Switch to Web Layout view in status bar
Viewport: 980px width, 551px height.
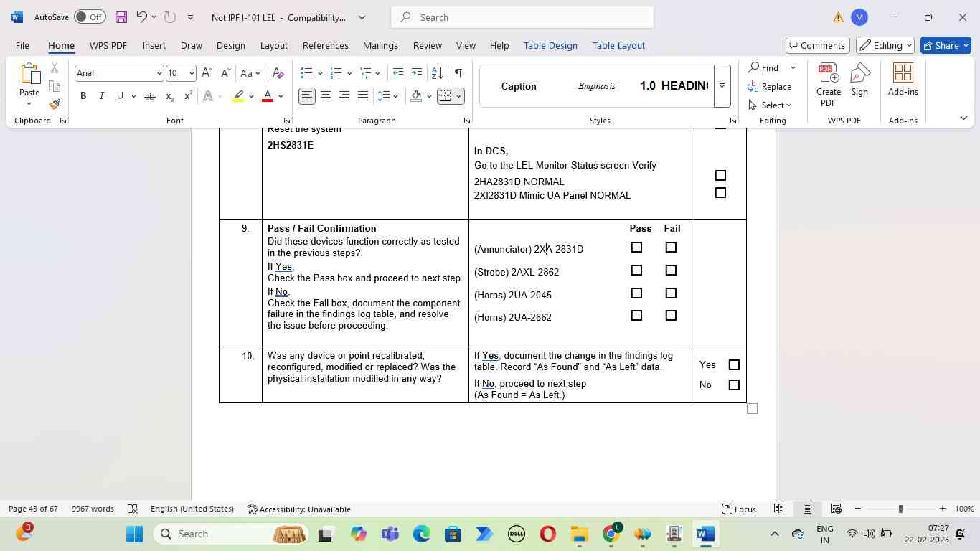[836, 509]
